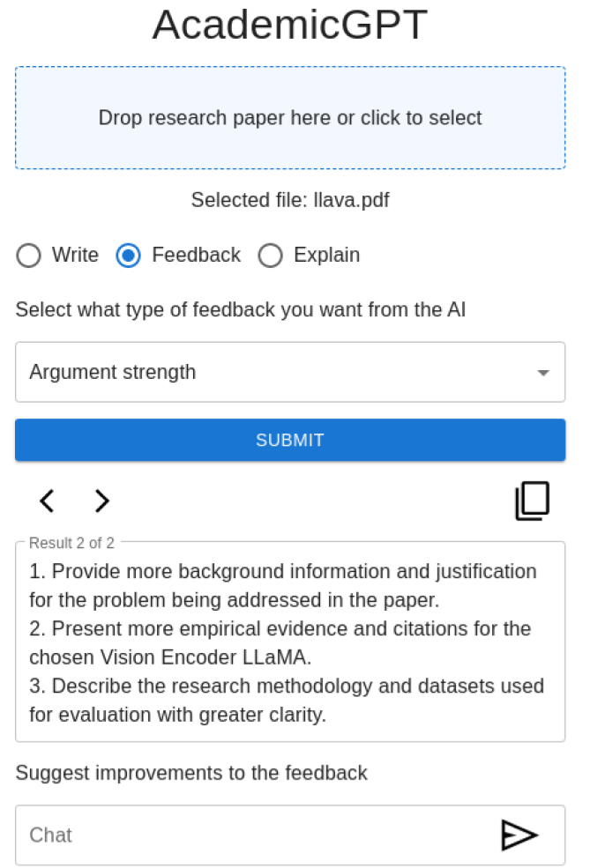Click the 'Suggest improvements to the feedback' label

pyautogui.click(x=191, y=774)
